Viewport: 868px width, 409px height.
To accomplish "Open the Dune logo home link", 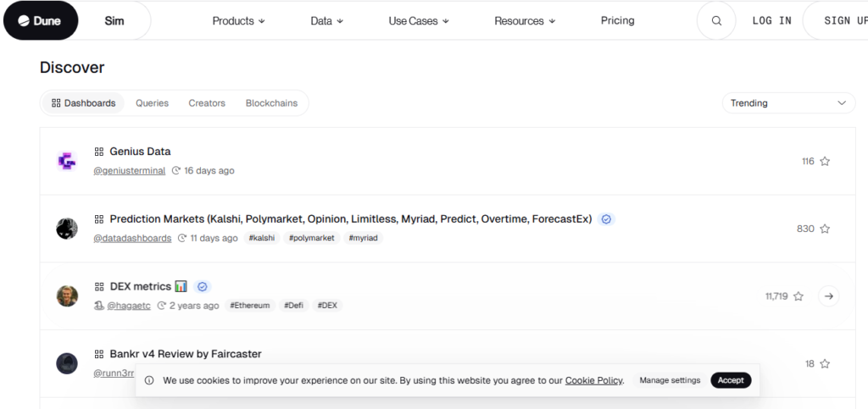I will [x=40, y=21].
